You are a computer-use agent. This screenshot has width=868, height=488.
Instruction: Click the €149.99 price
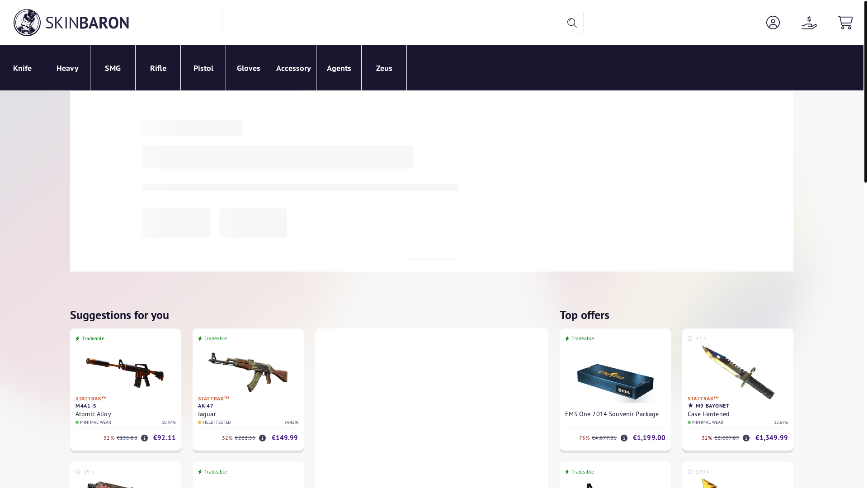click(285, 438)
